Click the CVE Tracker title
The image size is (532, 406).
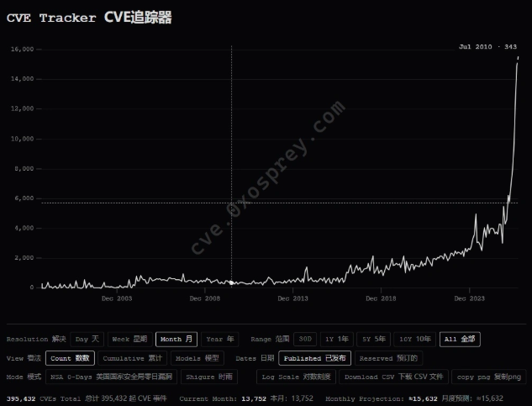pos(89,18)
